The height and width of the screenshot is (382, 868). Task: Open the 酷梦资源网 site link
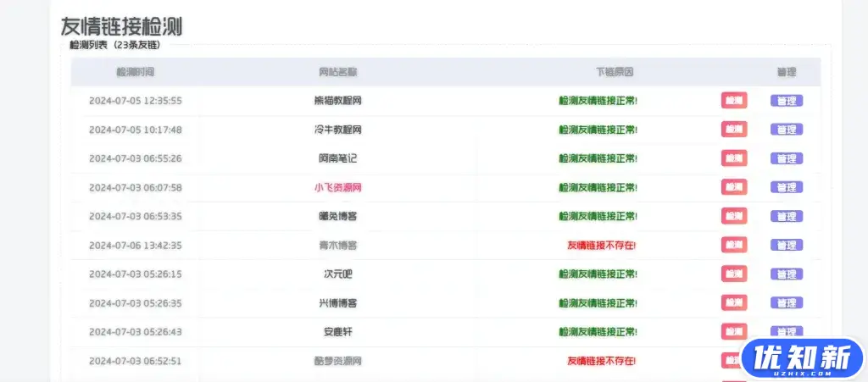point(337,361)
